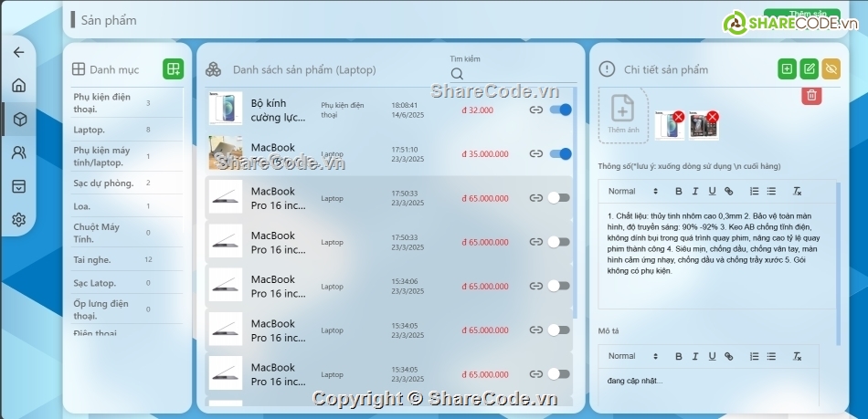Click link icon of the 35.000.000 MacBook row

click(535, 153)
